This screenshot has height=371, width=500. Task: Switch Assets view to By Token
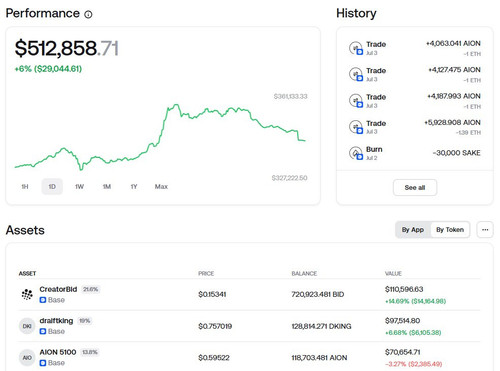[450, 230]
